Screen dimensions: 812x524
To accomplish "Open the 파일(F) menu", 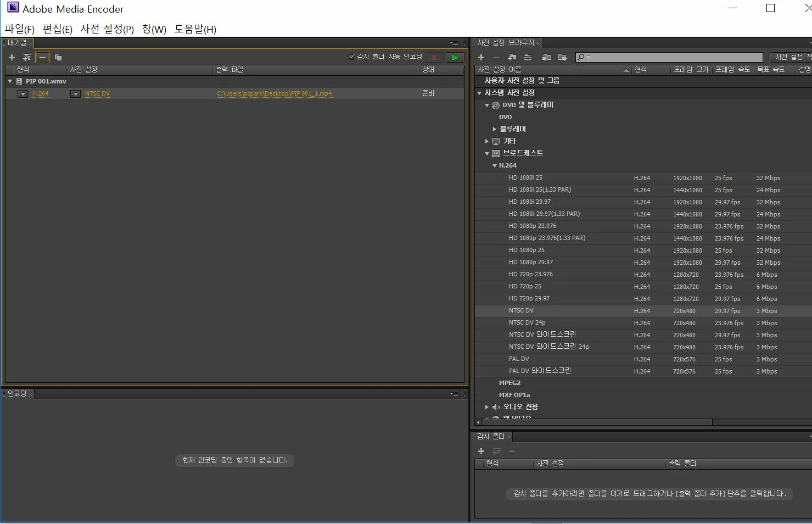I will tap(19, 29).
